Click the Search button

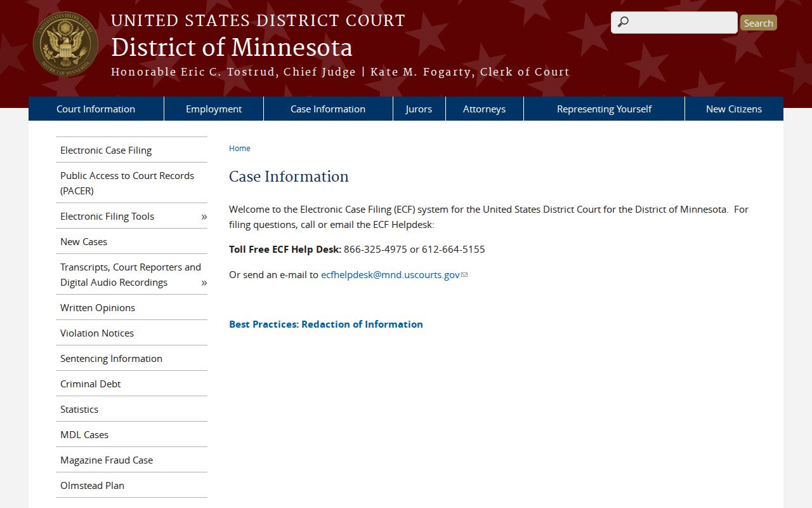click(x=758, y=23)
